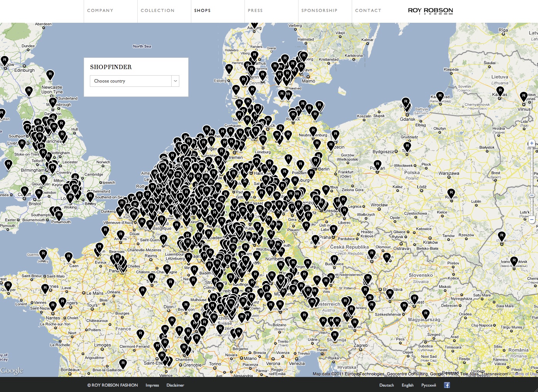The image size is (538, 392).
Task: Zoom out with the map minus button
Action: (x=532, y=220)
